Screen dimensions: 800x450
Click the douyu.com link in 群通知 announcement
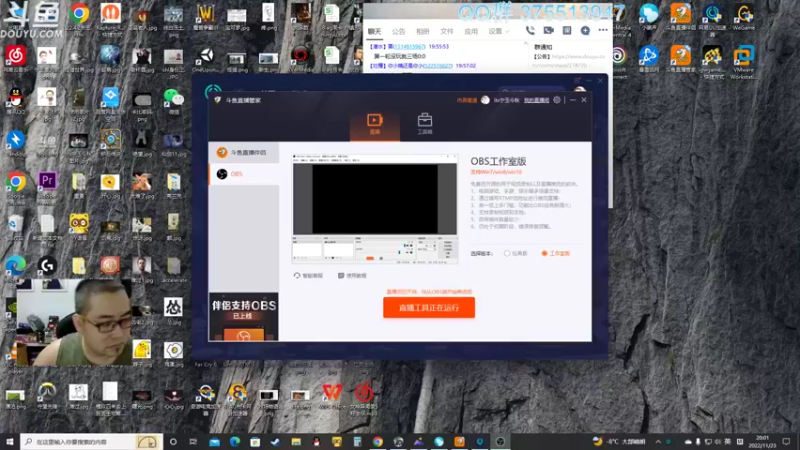click(578, 57)
